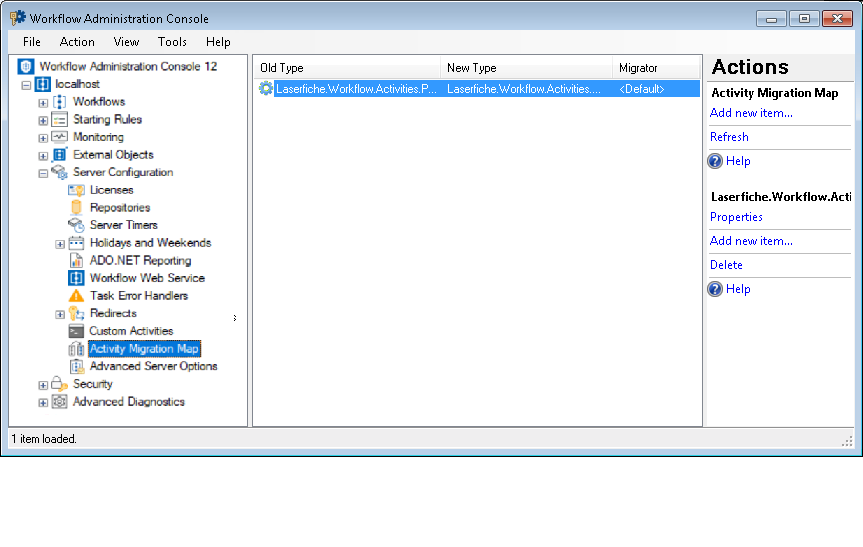The width and height of the screenshot is (863, 547).
Task: Click the Licenses icon in tree
Action: pos(76,190)
